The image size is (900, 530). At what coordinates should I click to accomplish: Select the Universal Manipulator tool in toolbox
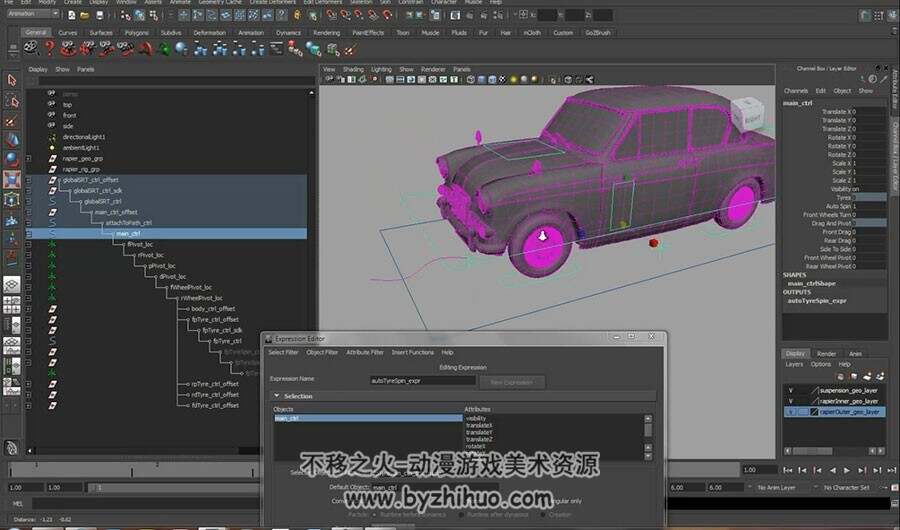click(11, 200)
